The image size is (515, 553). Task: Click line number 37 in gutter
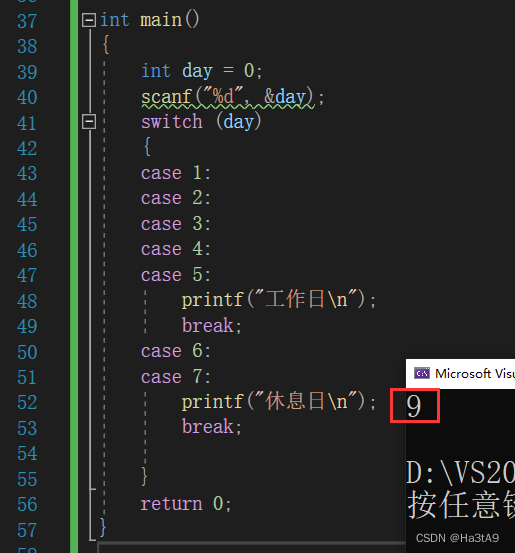click(27, 21)
